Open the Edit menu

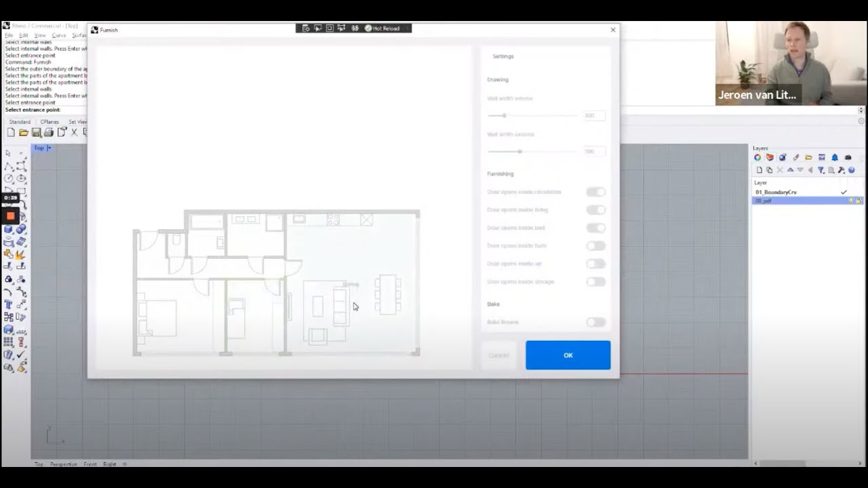(x=24, y=35)
